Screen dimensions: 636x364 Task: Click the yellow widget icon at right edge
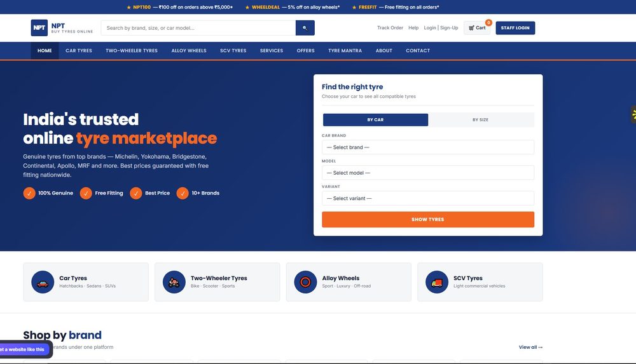pos(633,114)
